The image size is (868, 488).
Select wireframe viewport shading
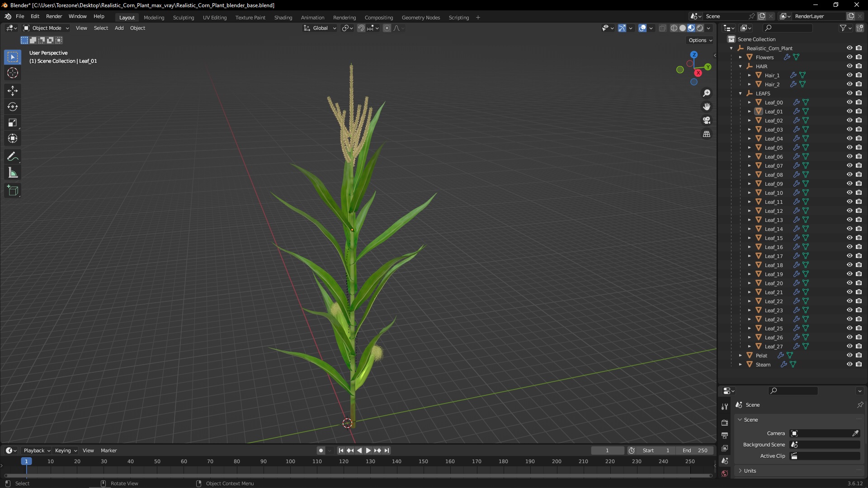[x=674, y=28]
